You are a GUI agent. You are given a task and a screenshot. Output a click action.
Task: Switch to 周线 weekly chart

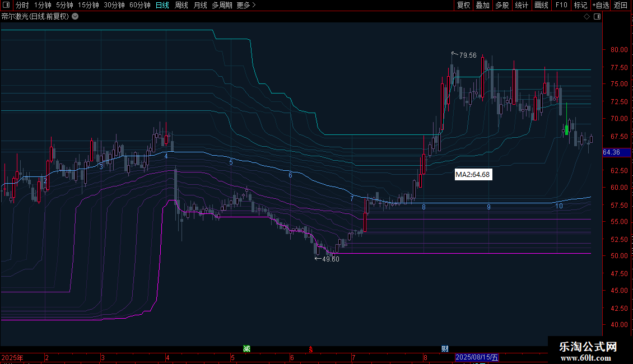point(181,5)
